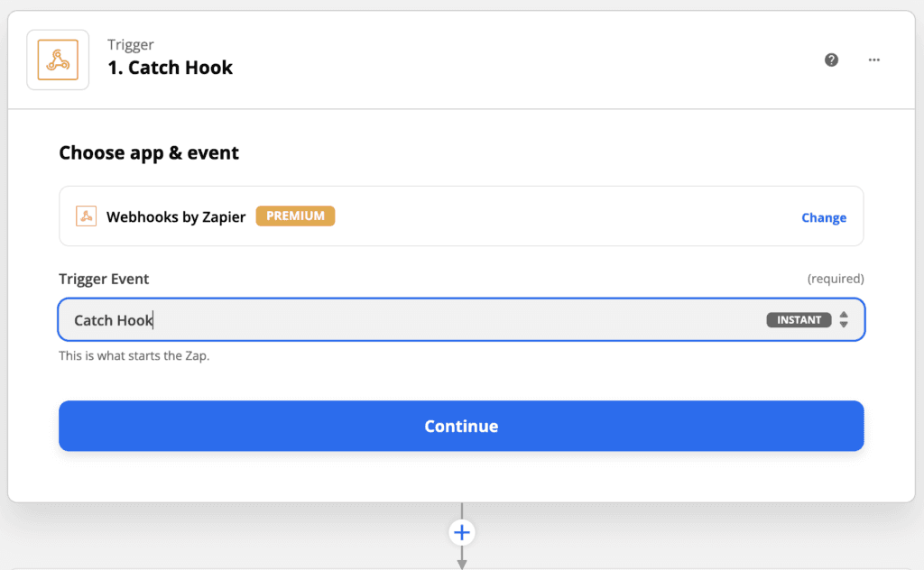This screenshot has width=924, height=570.
Task: Expand Trigger Event using up-down arrows
Action: [844, 319]
